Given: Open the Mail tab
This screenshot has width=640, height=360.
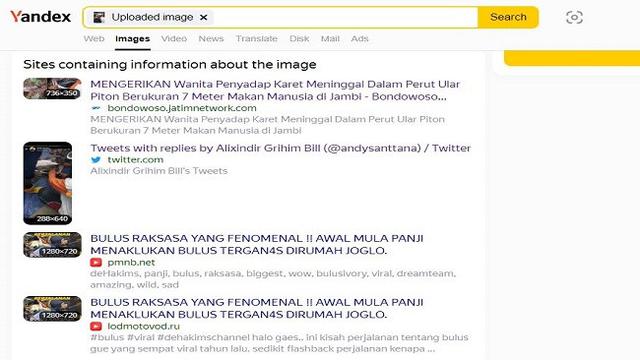Looking at the screenshot, I should coord(330,39).
